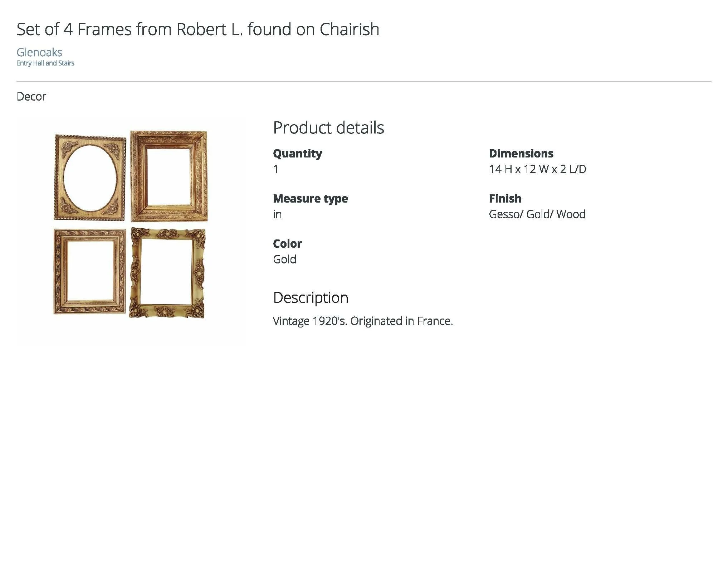Select the oval opening gold frame image
The width and height of the screenshot is (728, 563).
(x=90, y=177)
